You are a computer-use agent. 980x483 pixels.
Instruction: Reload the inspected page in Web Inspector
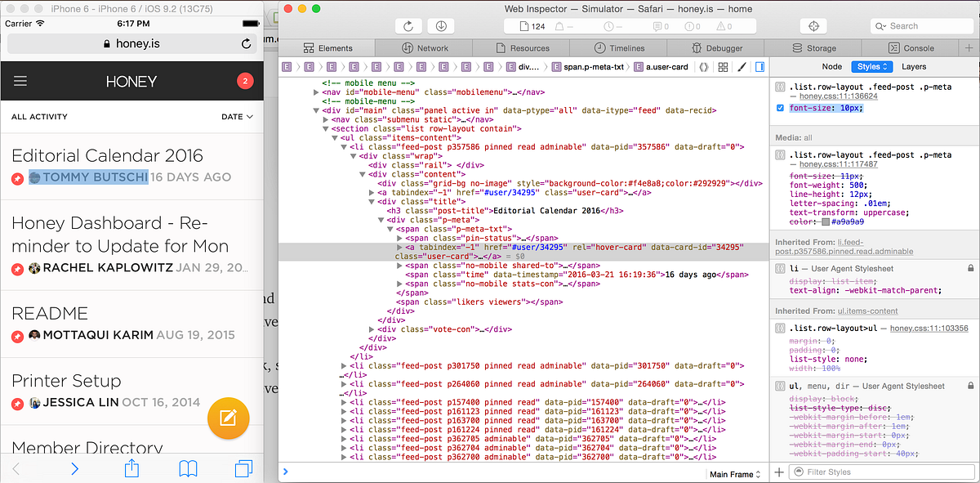pyautogui.click(x=408, y=26)
